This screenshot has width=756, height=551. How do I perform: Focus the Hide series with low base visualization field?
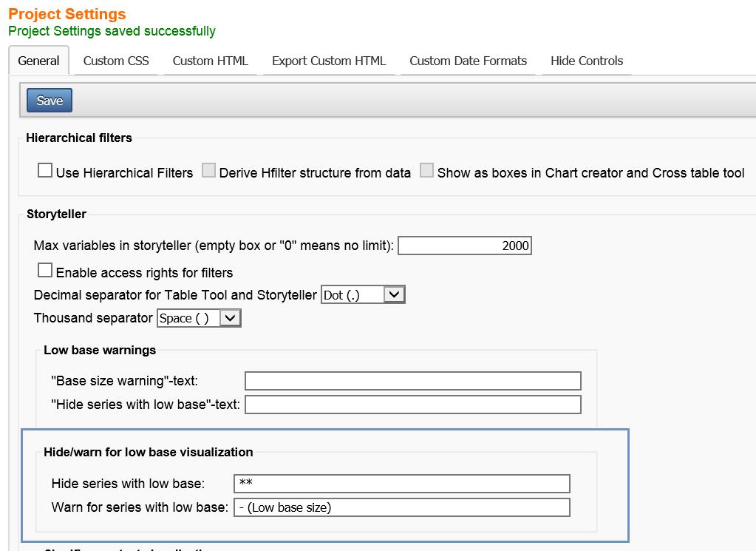tap(402, 484)
